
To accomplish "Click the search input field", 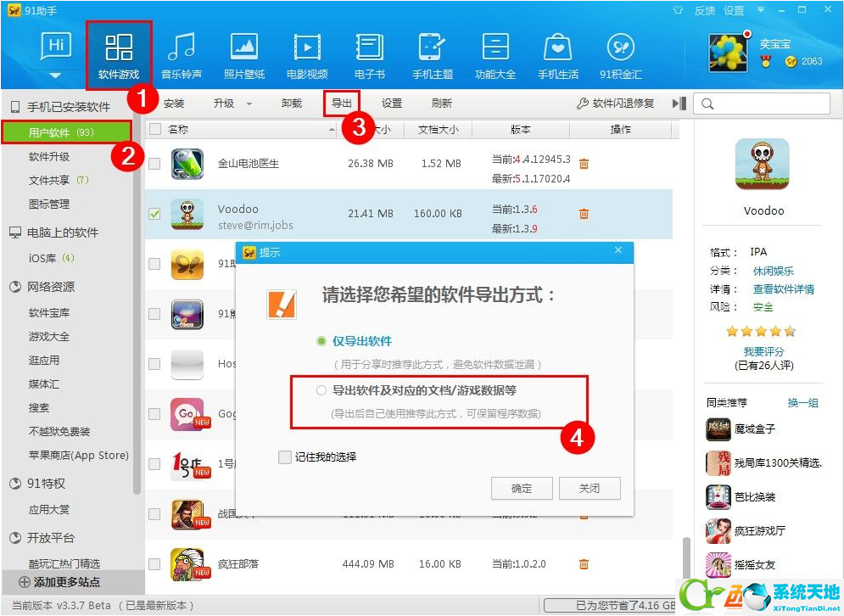I will tap(762, 104).
